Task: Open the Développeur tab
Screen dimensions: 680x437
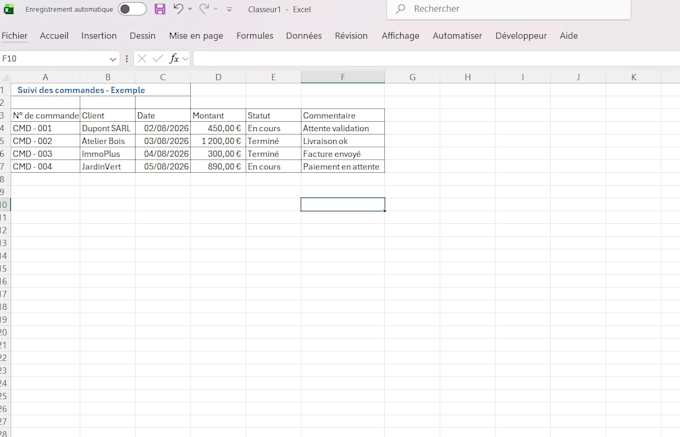Action: [x=521, y=36]
